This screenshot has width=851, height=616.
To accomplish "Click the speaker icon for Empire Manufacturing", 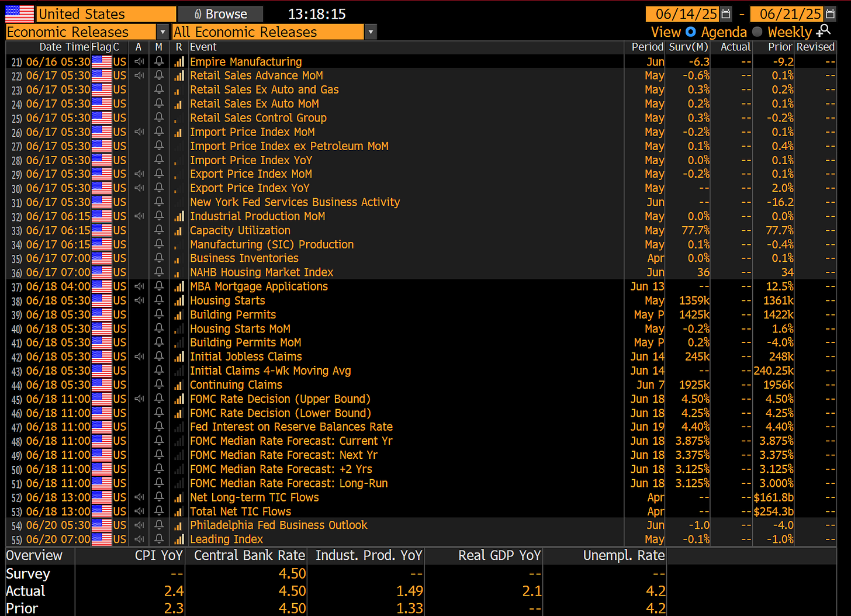I will (x=139, y=61).
